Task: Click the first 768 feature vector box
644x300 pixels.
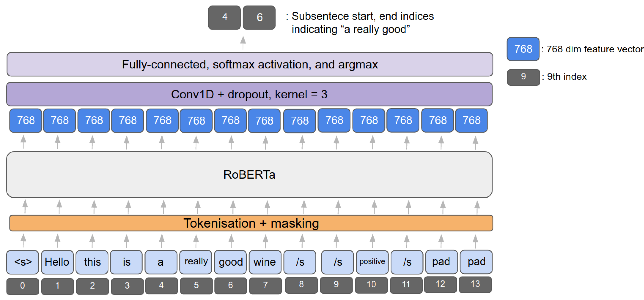Action: pyautogui.click(x=26, y=121)
